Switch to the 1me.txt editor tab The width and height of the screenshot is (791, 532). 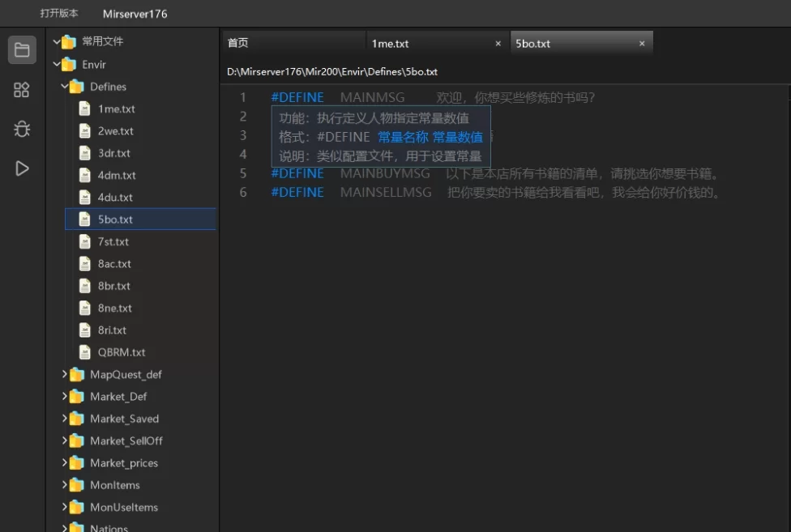pyautogui.click(x=438, y=44)
